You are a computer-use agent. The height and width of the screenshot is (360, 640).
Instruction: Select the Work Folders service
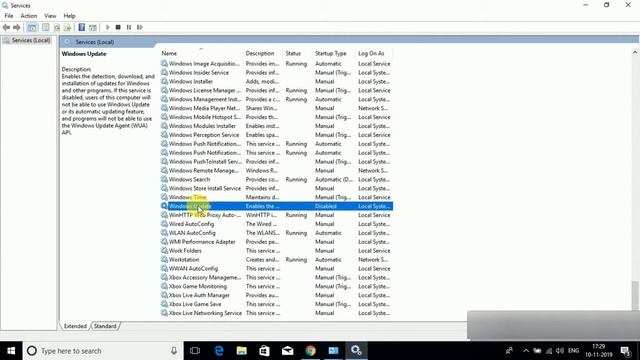(x=276, y=251)
